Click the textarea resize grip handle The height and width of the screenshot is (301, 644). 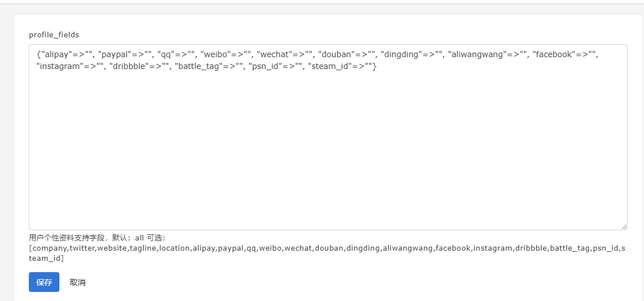coord(624,227)
